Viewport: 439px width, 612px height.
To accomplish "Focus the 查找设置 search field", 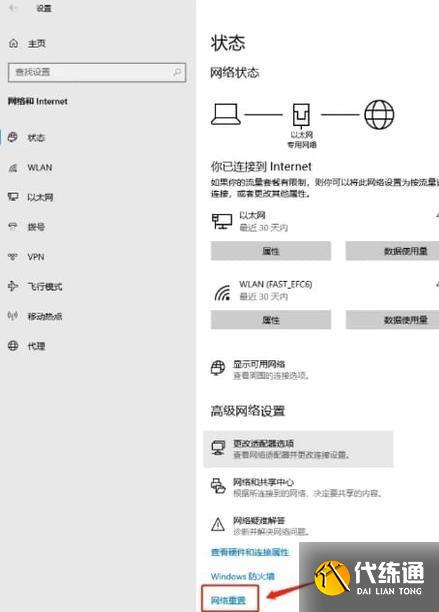I will (x=97, y=72).
